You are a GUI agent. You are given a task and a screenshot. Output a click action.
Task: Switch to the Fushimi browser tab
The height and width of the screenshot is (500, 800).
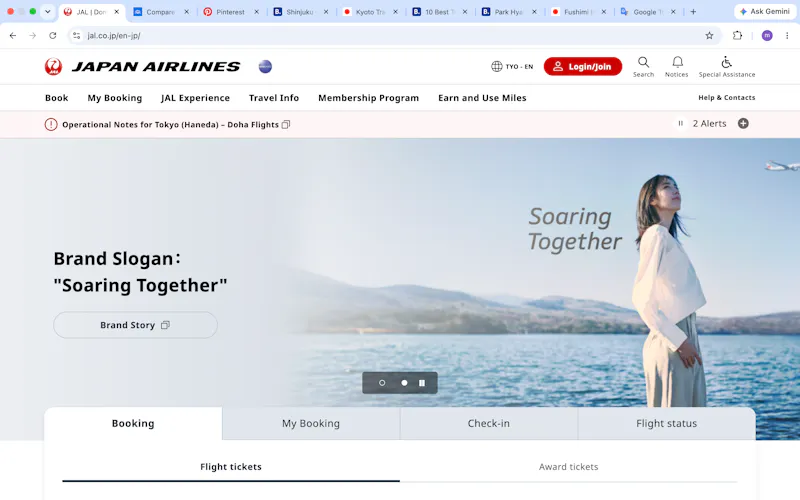pyautogui.click(x=579, y=12)
